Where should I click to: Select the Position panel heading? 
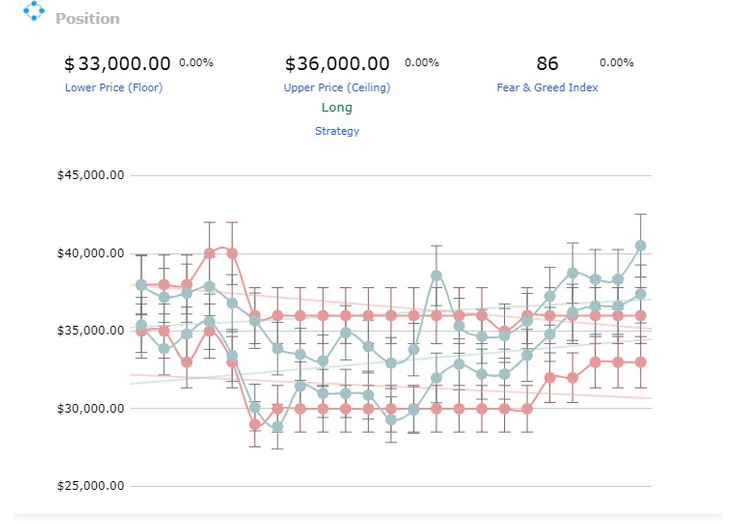coord(88,19)
